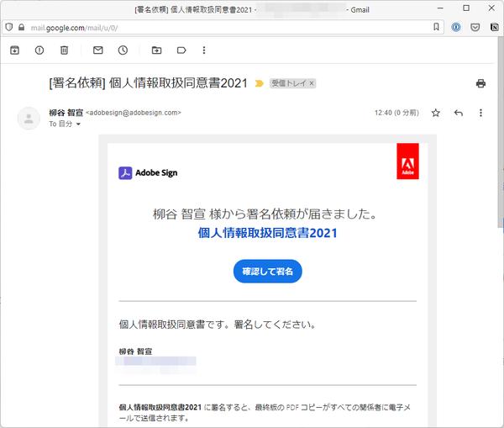504x428 pixels.
Task: Click the Pocket save icon
Action: pos(475,28)
